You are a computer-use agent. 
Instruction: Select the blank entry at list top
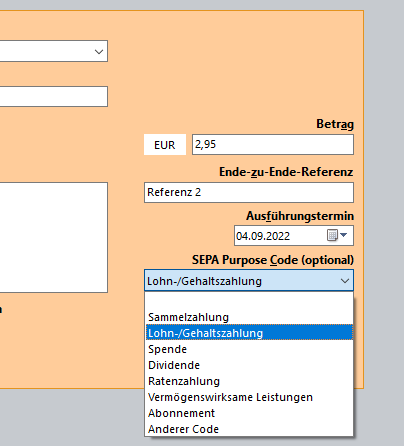click(249, 301)
